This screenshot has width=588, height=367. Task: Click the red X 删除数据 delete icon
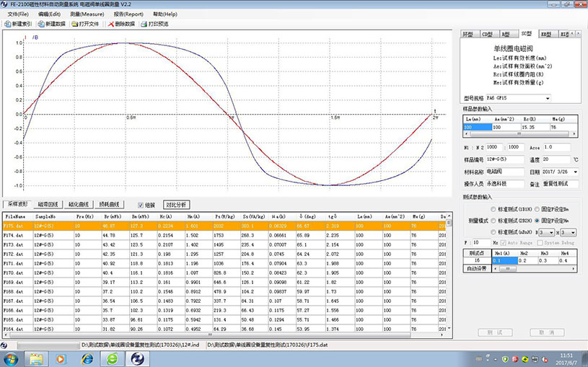click(x=110, y=24)
